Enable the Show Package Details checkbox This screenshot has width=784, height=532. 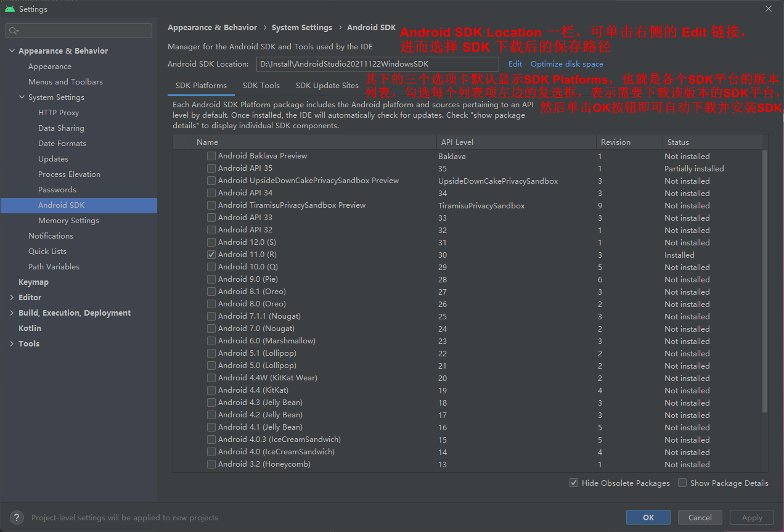pos(682,483)
